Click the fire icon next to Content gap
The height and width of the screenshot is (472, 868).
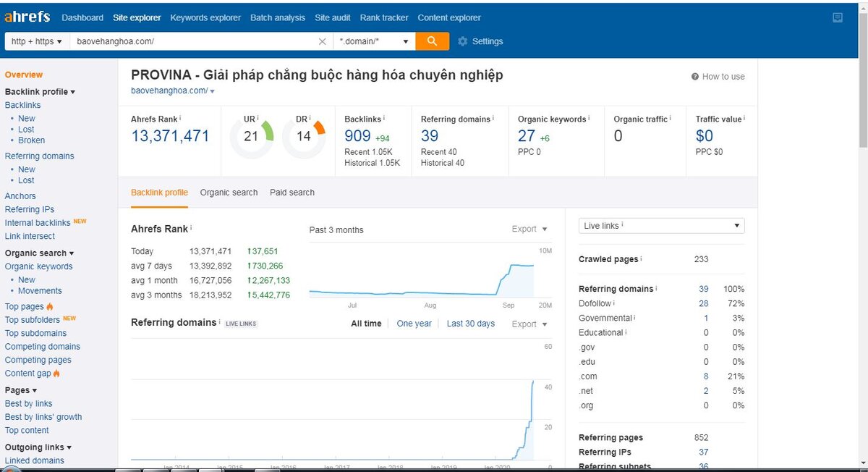point(56,374)
